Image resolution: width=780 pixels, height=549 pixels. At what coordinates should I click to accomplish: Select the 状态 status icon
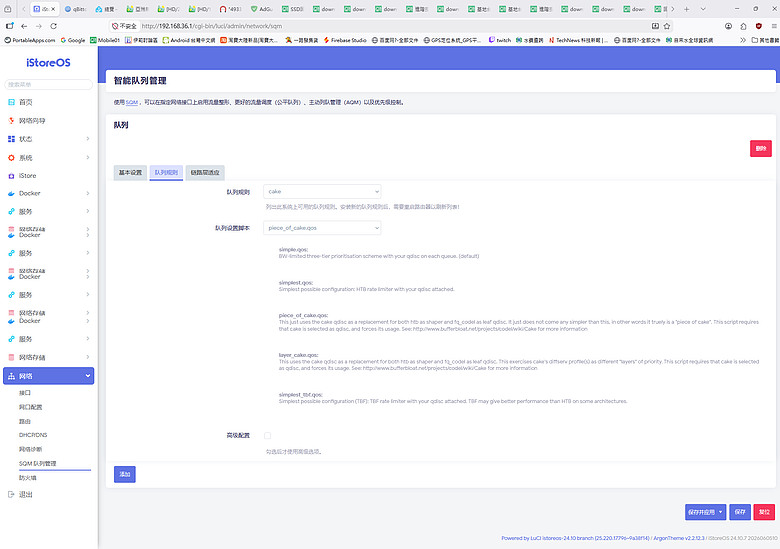11,139
